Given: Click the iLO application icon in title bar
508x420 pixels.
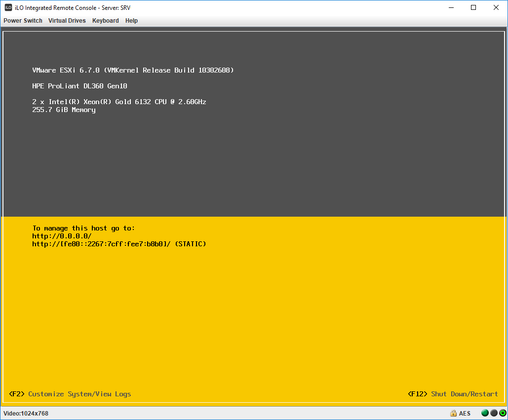Looking at the screenshot, I should 8,7.
